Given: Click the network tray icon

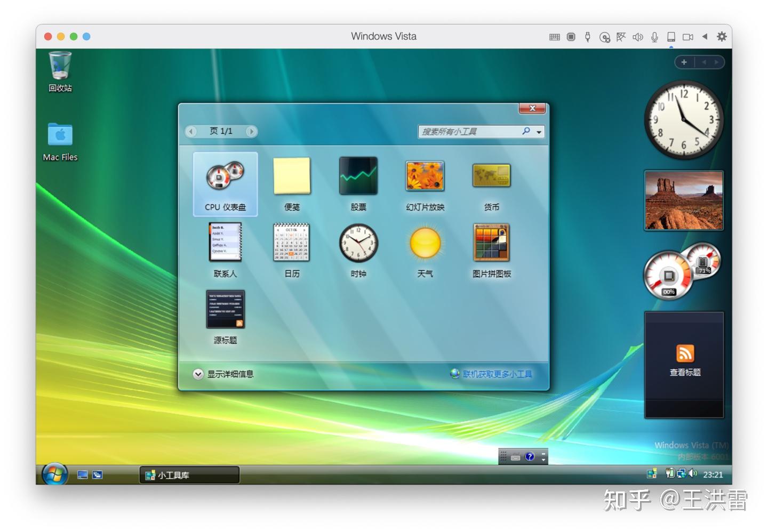Looking at the screenshot, I should coord(682,473).
